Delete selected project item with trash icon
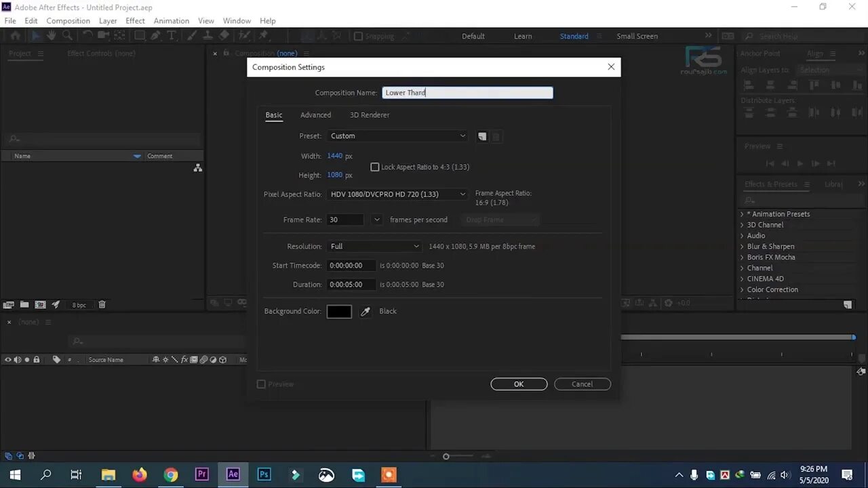Image resolution: width=868 pixels, height=488 pixels. tap(102, 305)
